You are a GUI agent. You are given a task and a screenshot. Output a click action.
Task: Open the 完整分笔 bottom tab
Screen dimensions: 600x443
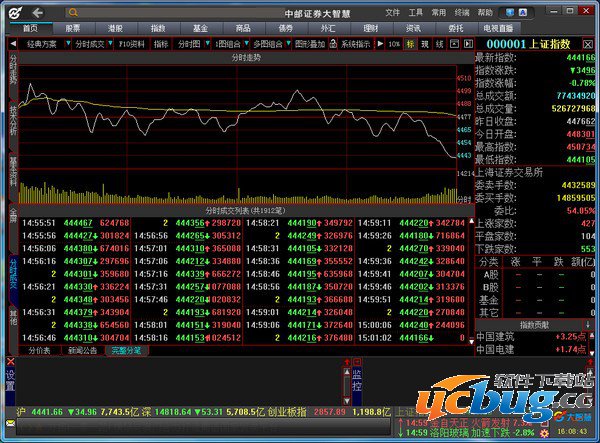[x=126, y=350]
